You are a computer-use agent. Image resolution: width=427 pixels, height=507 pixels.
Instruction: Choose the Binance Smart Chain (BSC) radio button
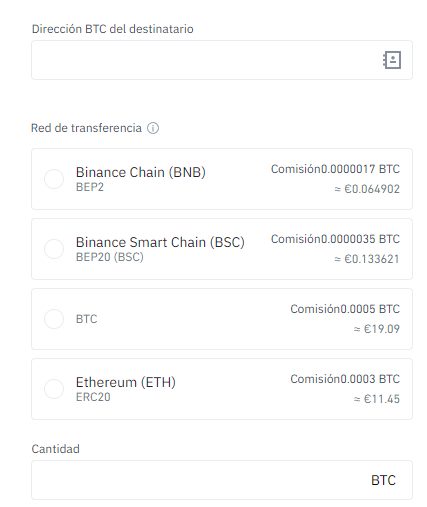click(54, 249)
